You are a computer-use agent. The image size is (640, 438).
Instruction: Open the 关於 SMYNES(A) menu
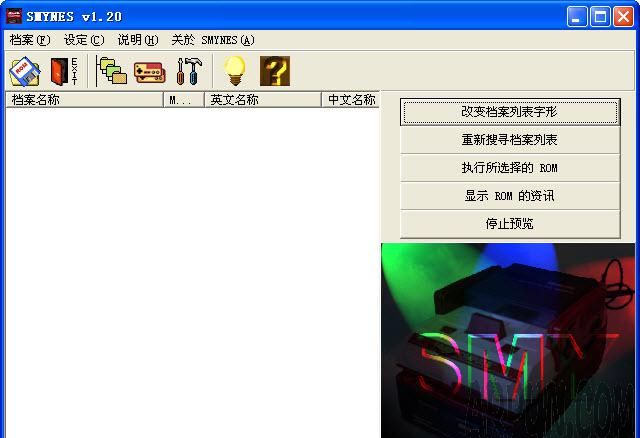(x=213, y=40)
